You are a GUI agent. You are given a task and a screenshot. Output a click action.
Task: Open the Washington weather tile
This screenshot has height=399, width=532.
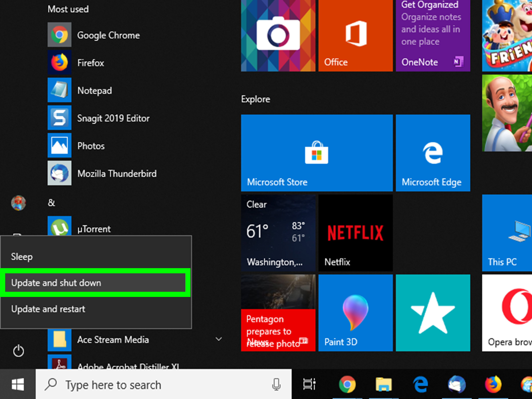[278, 233]
